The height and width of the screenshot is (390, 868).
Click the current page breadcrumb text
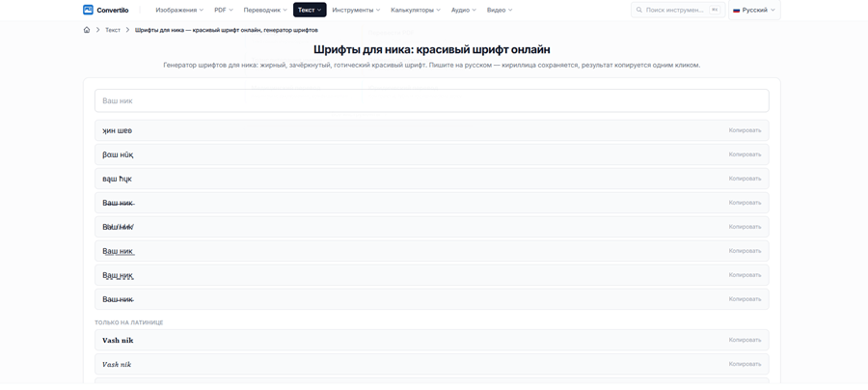click(227, 30)
